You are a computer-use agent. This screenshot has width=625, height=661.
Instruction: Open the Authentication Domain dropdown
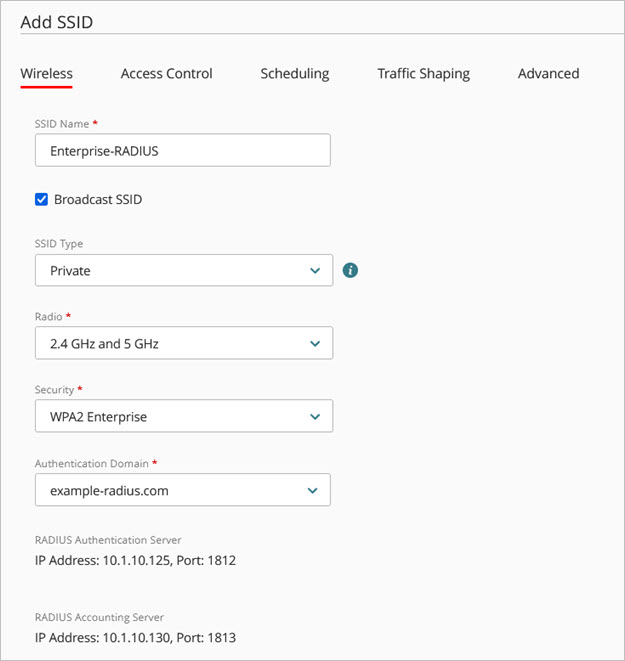point(182,490)
